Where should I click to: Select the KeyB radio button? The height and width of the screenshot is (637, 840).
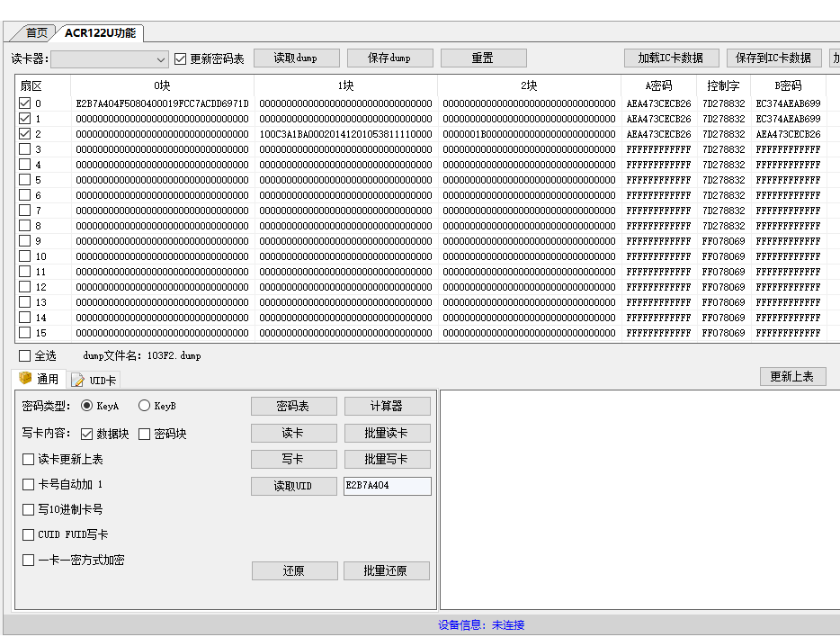pos(145,406)
